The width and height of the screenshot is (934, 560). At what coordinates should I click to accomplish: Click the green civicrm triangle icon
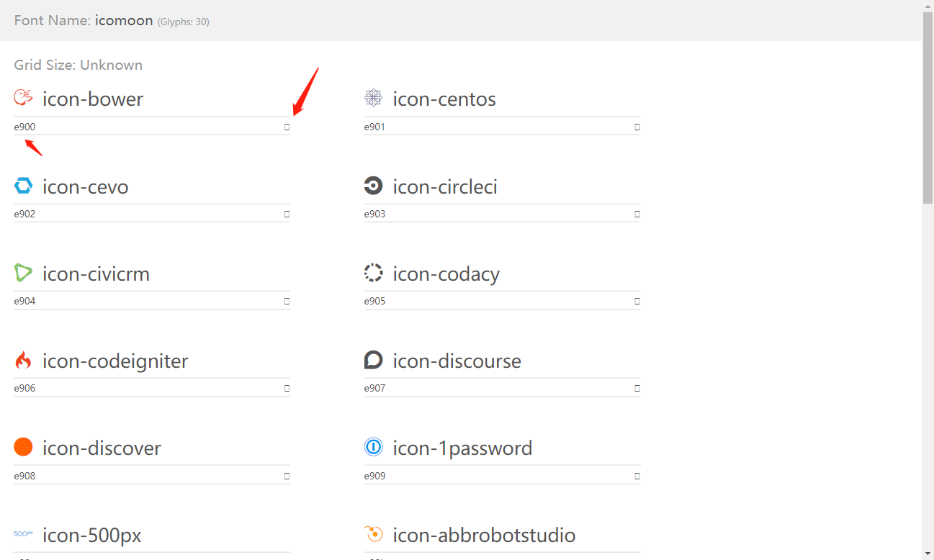(24, 274)
